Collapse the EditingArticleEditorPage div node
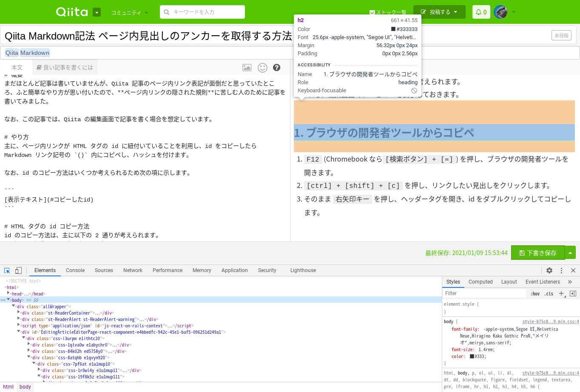 [19, 332]
